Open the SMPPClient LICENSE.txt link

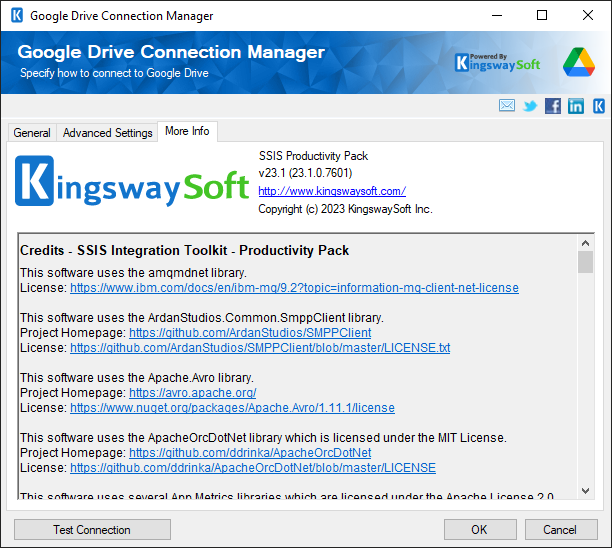tap(260, 347)
